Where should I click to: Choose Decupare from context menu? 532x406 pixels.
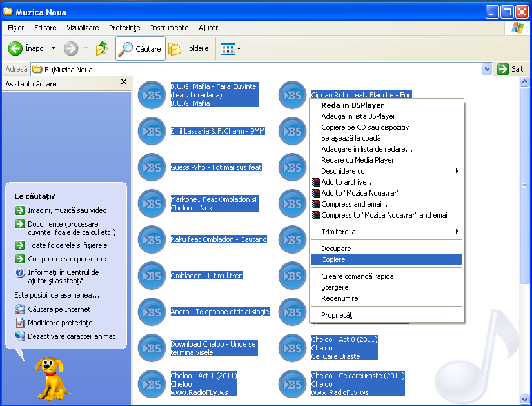386,249
